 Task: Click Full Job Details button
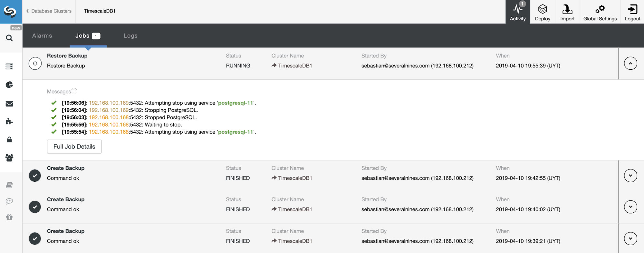point(74,147)
